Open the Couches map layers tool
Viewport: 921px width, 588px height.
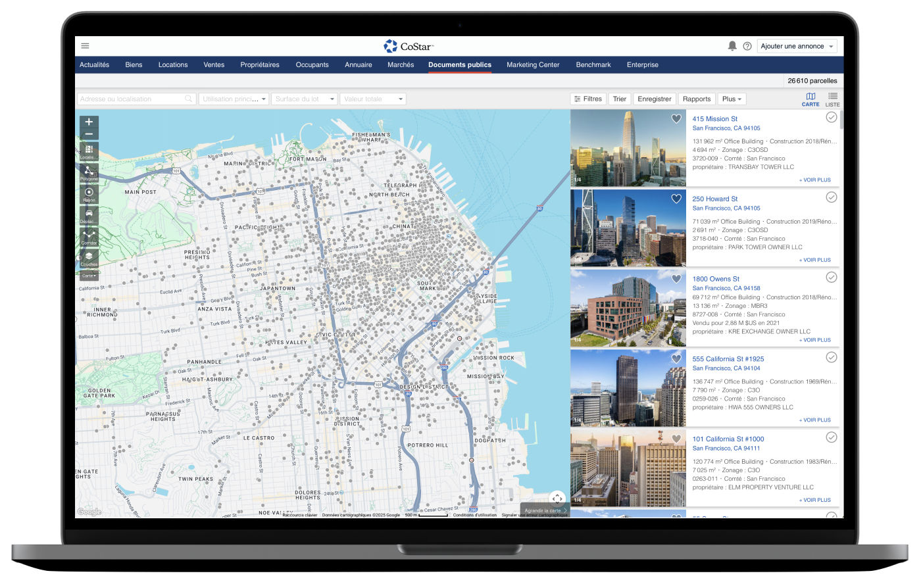click(x=89, y=258)
